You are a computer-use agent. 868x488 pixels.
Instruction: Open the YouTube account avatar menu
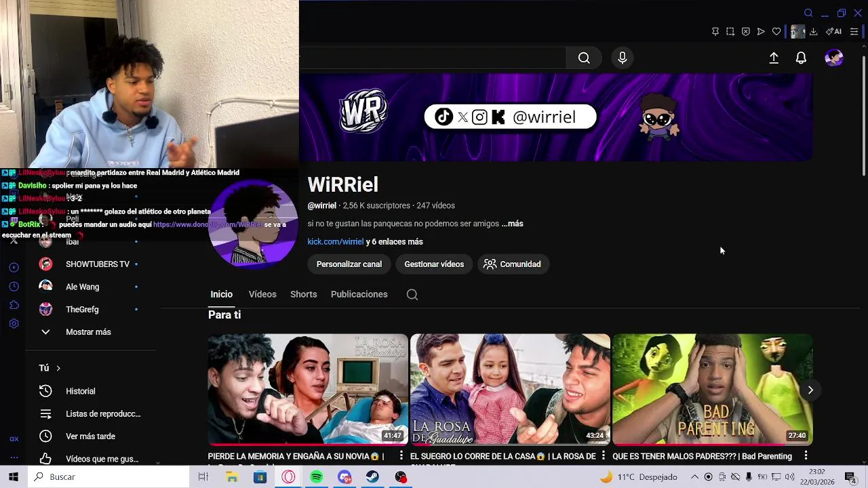pos(833,58)
